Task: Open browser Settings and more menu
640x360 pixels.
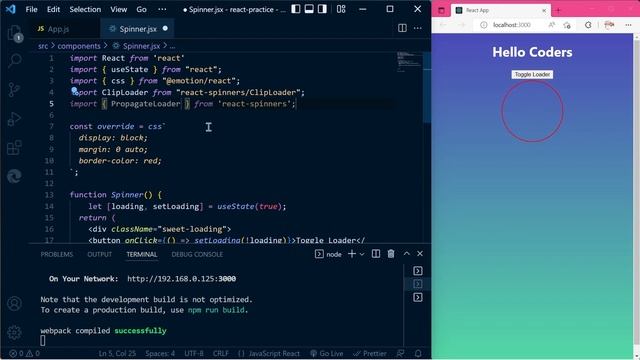Action: pos(628,25)
